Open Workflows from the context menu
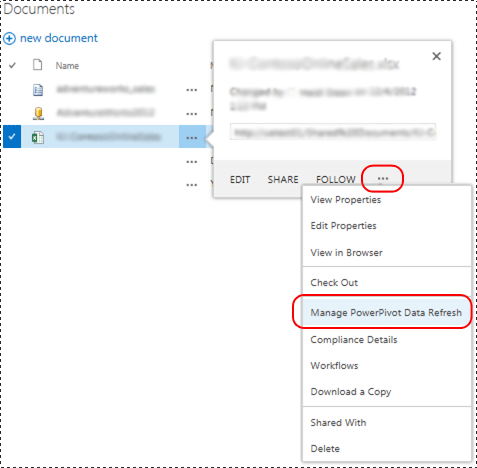 point(334,366)
